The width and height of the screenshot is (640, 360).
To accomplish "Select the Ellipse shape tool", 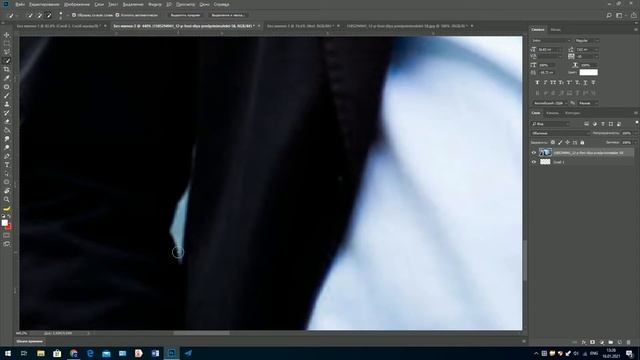I will click(x=7, y=182).
